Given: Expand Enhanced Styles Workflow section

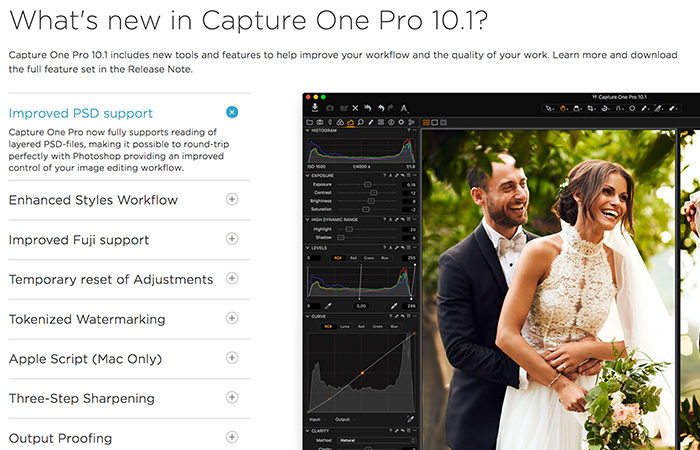Looking at the screenshot, I should click(232, 199).
